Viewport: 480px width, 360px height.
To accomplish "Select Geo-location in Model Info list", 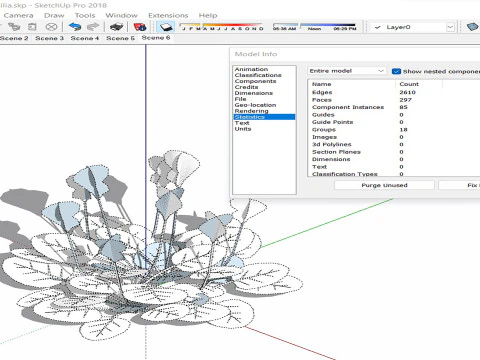I will [x=255, y=105].
